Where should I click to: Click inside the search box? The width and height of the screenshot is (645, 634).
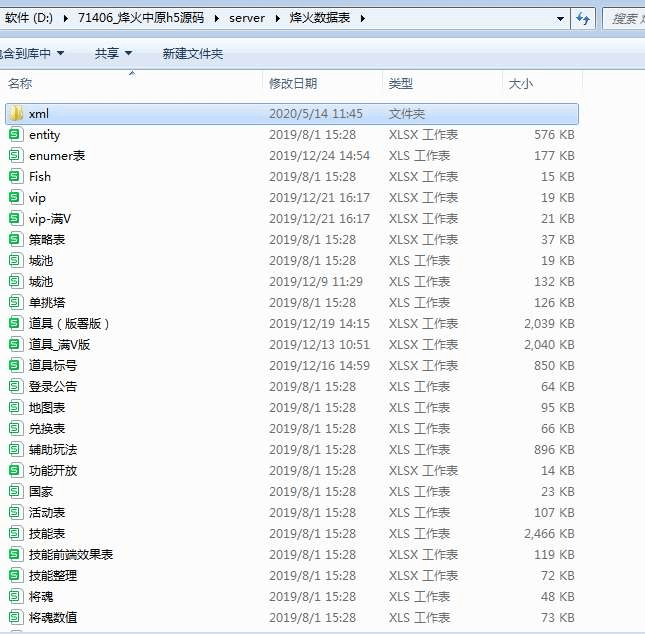click(x=624, y=19)
